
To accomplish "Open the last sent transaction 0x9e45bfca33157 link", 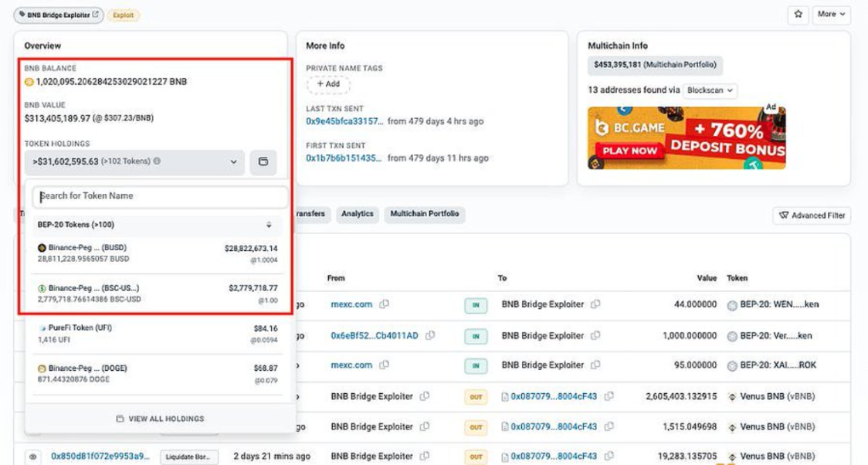I will [344, 121].
